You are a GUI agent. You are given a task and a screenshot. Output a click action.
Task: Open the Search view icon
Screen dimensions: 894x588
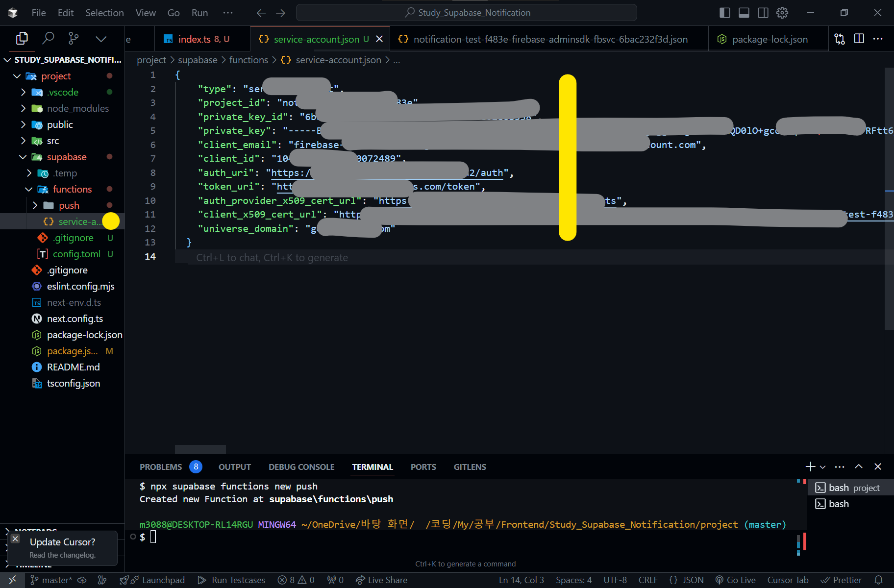[x=48, y=38]
